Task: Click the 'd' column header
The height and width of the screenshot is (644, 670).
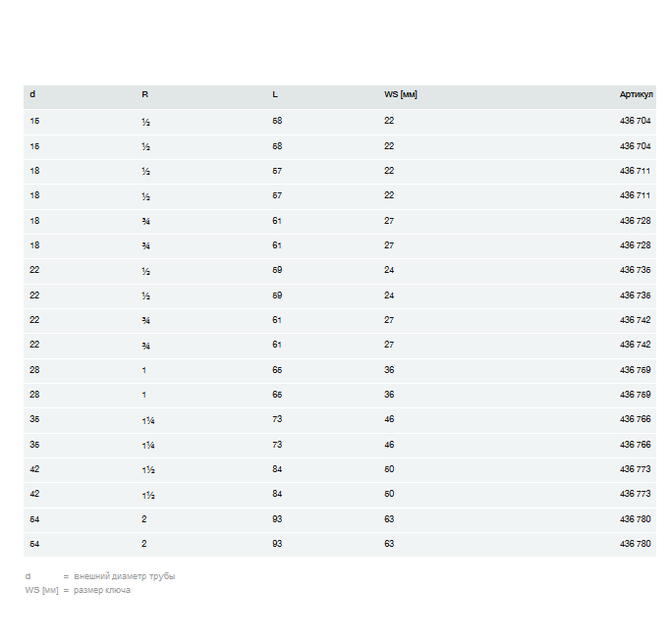Action: coord(32,94)
